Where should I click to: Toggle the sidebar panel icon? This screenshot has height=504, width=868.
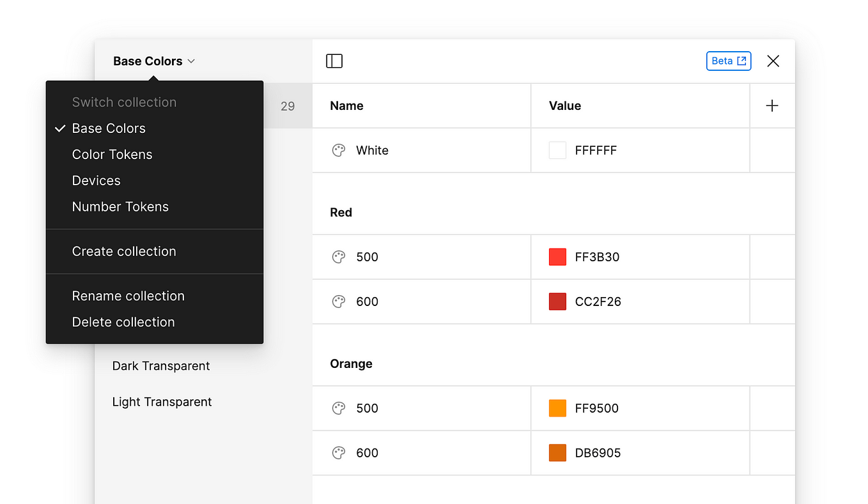click(x=334, y=61)
